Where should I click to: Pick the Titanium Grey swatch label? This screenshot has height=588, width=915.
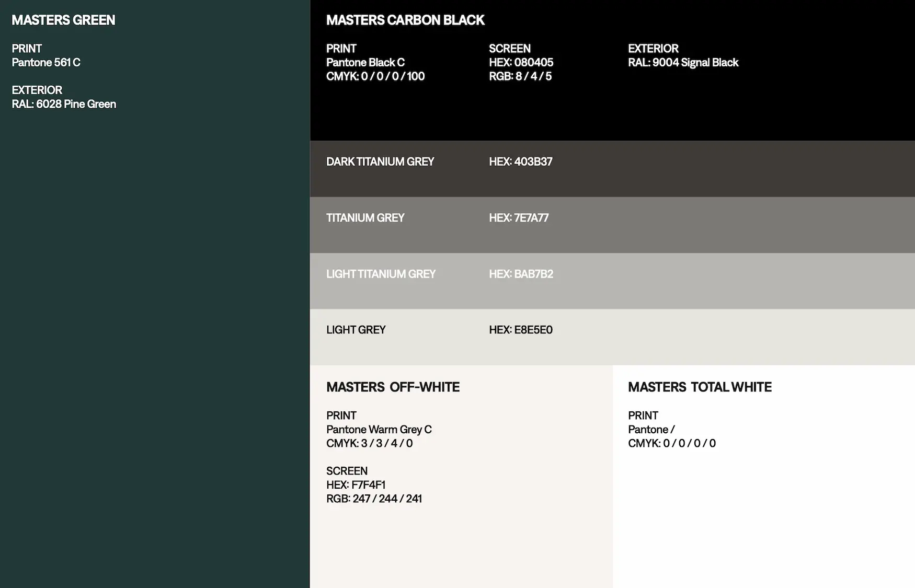[x=365, y=218]
